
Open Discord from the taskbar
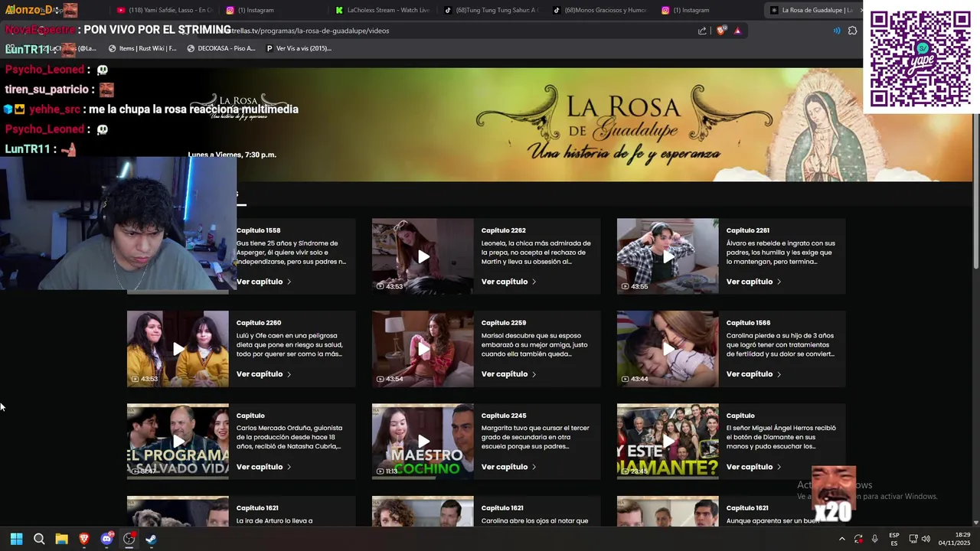tap(106, 539)
